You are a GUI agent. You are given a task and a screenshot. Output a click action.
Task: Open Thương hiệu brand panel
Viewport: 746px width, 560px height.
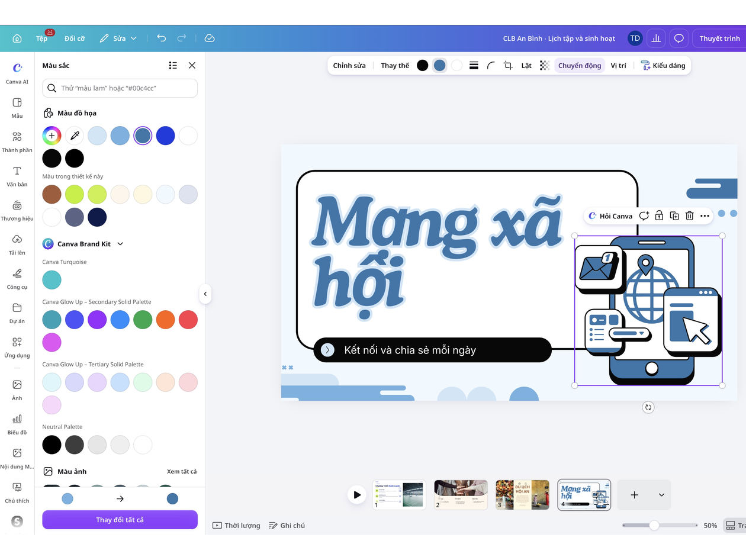(17, 211)
